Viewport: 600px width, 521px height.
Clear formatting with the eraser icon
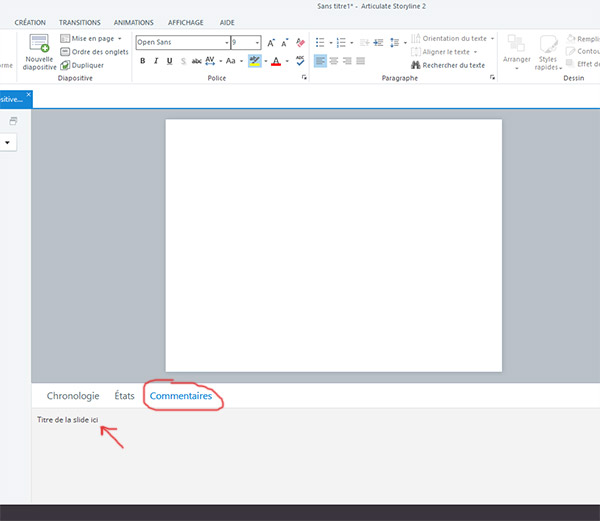(x=300, y=42)
